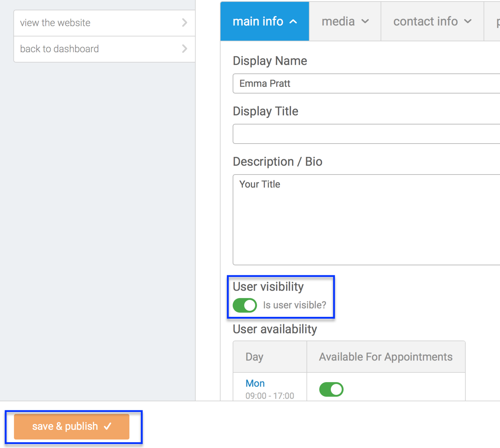Expand the media section chevron
Viewport: 500px width, 448px height.
pos(365,22)
